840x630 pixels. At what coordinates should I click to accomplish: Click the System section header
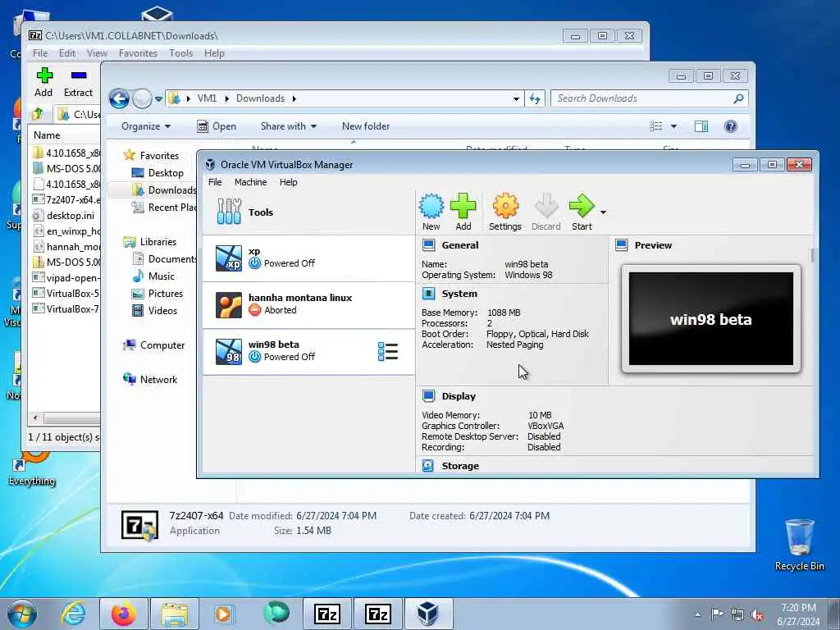click(459, 294)
